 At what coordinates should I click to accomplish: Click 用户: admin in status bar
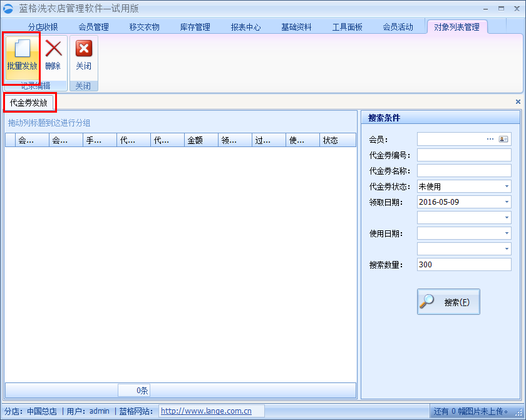[88, 411]
